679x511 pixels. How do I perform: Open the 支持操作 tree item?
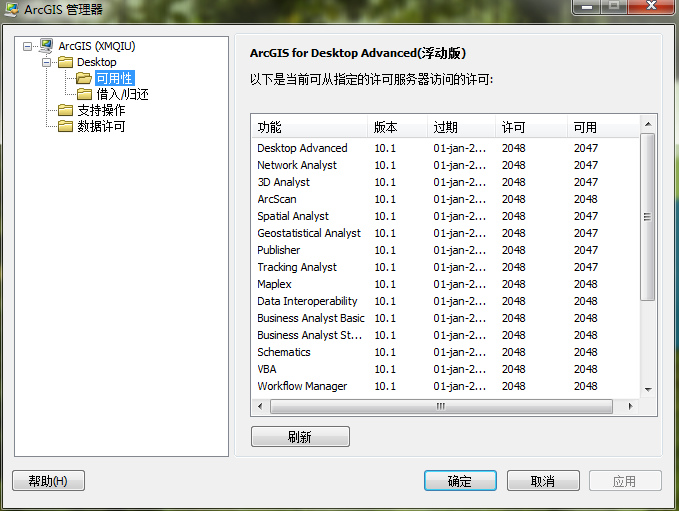[101, 110]
